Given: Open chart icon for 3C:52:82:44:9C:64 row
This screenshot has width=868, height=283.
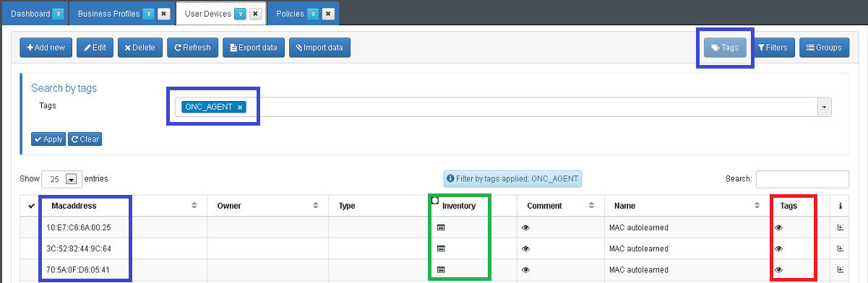Looking at the screenshot, I should click(x=840, y=248).
